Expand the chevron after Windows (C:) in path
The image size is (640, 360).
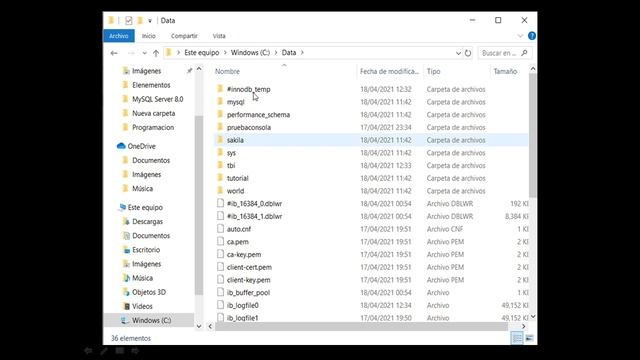tap(276, 53)
